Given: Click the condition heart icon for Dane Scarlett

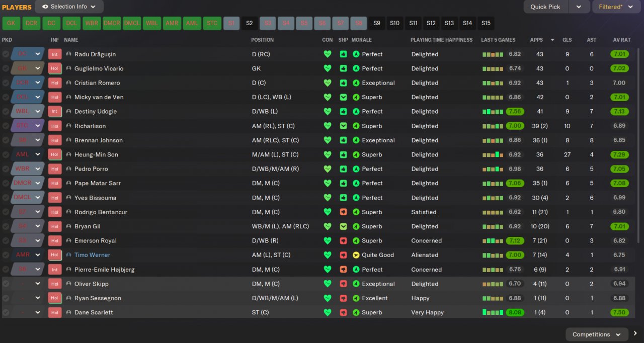Looking at the screenshot, I should [x=328, y=312].
